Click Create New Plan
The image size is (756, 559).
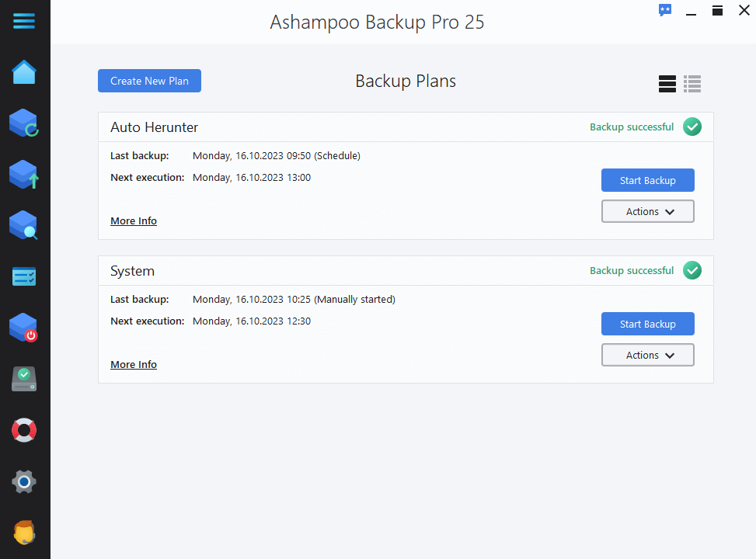(x=149, y=80)
